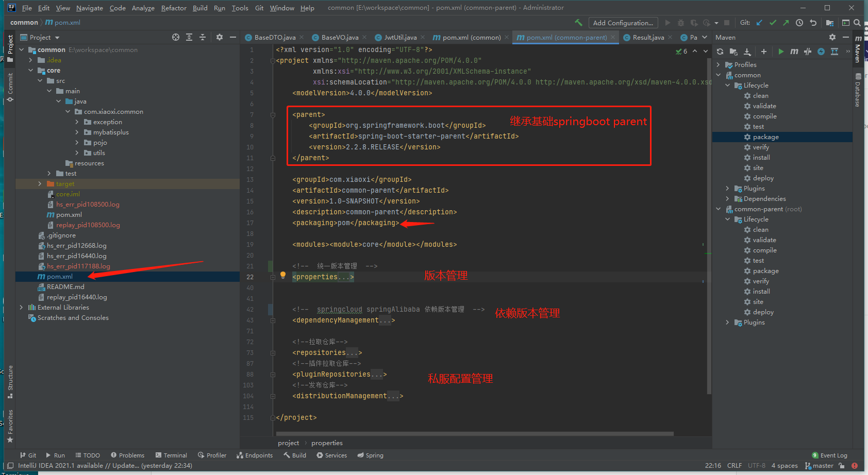Click IntelliJ IDEA update notification in status bar
The height and width of the screenshot is (475, 868).
tap(105, 466)
